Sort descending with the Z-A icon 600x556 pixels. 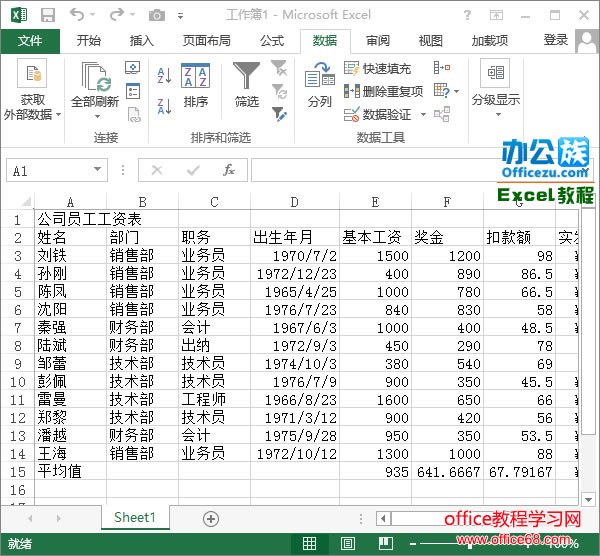pyautogui.click(x=164, y=101)
